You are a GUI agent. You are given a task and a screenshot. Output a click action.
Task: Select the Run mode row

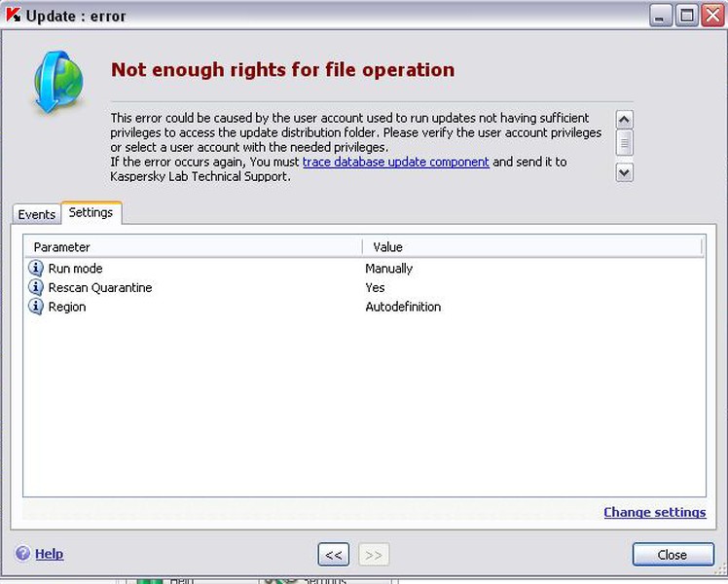tap(364, 269)
